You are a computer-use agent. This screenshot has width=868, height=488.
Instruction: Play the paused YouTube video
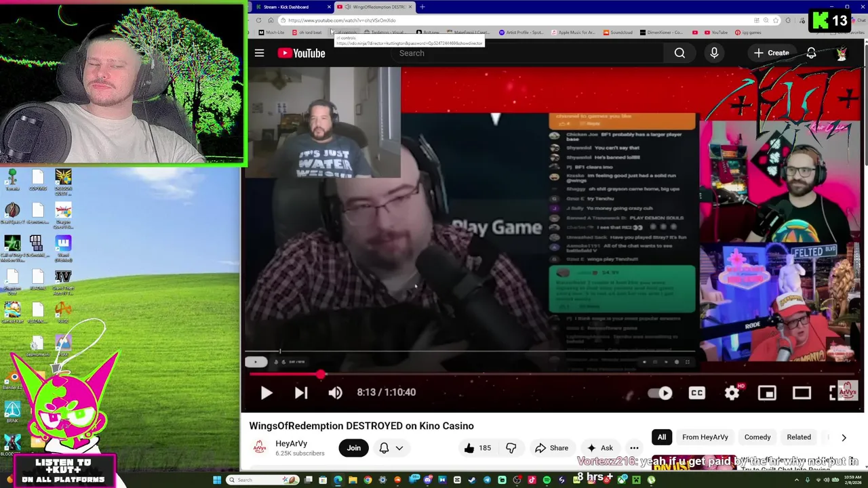tap(266, 392)
